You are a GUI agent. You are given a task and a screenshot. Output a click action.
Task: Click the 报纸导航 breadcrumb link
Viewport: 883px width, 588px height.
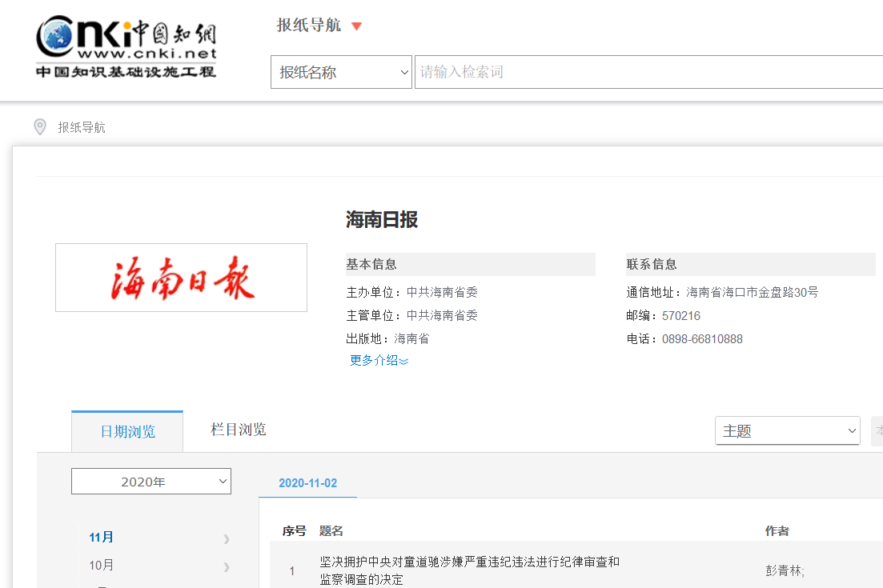click(82, 127)
